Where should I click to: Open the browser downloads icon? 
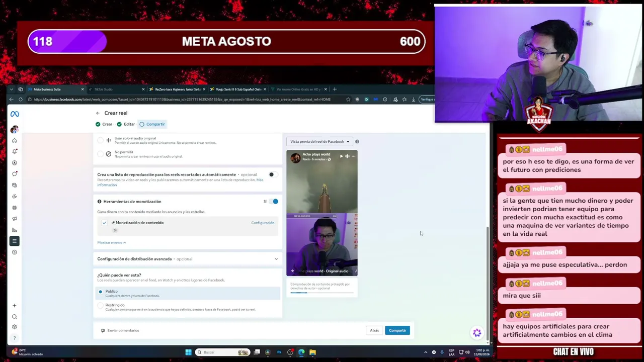[x=413, y=100]
